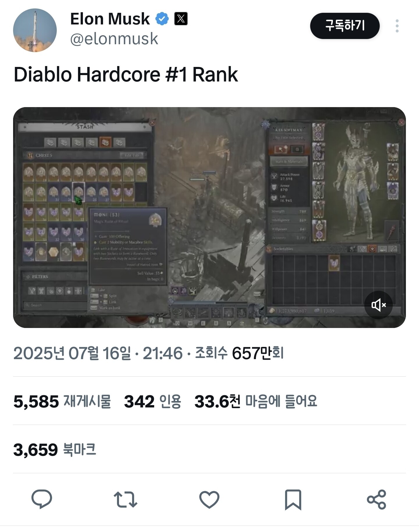Tap the repost arrows icon
Viewport: 419px width, 532px height.
(125, 499)
